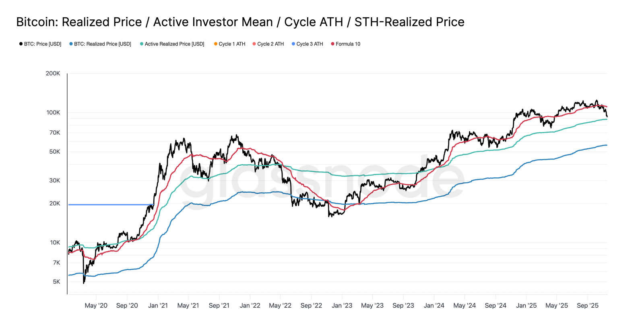Click the black BTC: Price legend dot
Screen dimensions: 644x329
coord(21,44)
